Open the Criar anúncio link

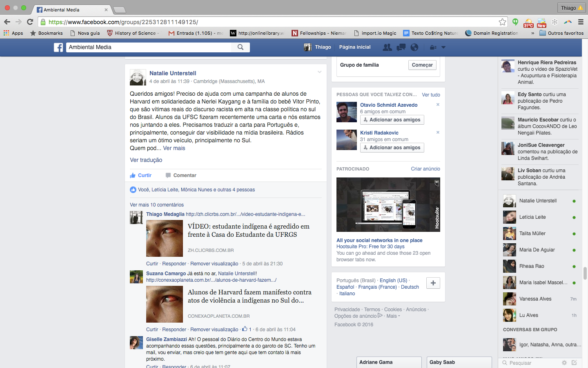point(425,169)
